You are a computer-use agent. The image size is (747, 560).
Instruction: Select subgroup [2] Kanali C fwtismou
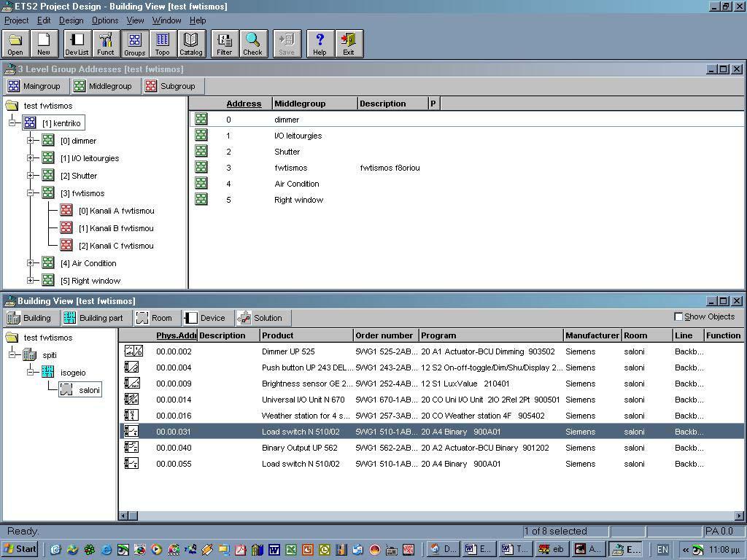point(116,246)
